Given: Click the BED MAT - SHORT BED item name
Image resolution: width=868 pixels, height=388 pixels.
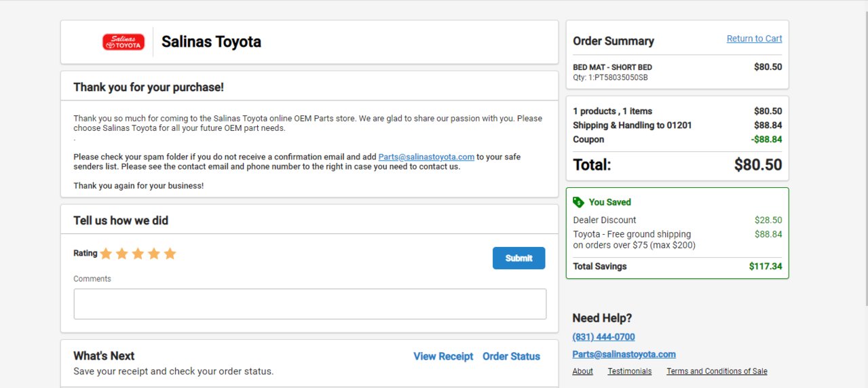Looking at the screenshot, I should click(x=612, y=67).
